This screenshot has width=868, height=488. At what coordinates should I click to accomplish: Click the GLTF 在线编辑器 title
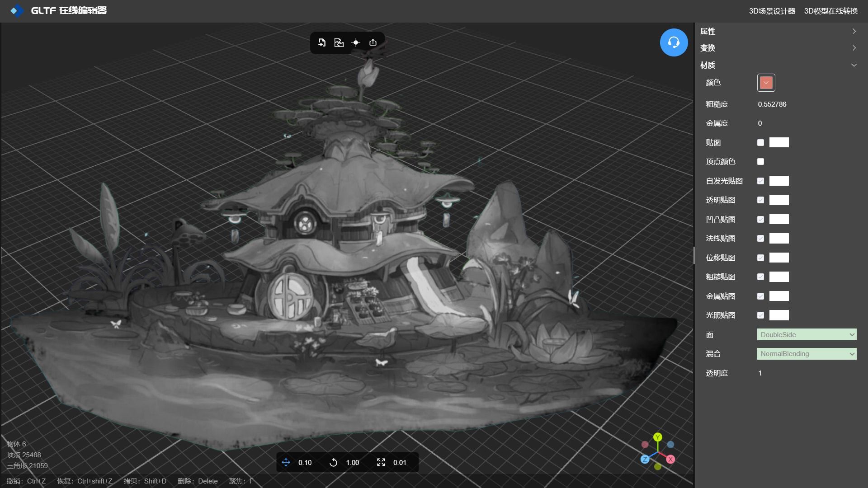69,10
